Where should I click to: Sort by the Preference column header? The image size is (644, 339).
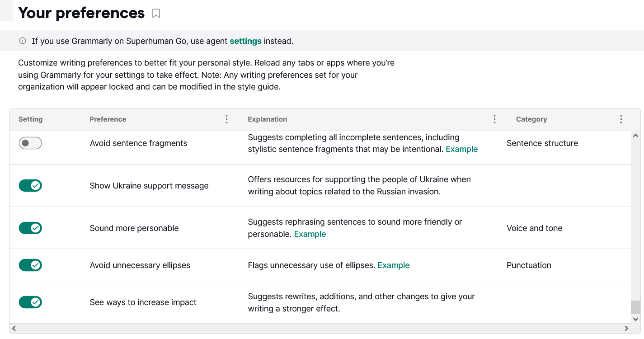coord(108,119)
